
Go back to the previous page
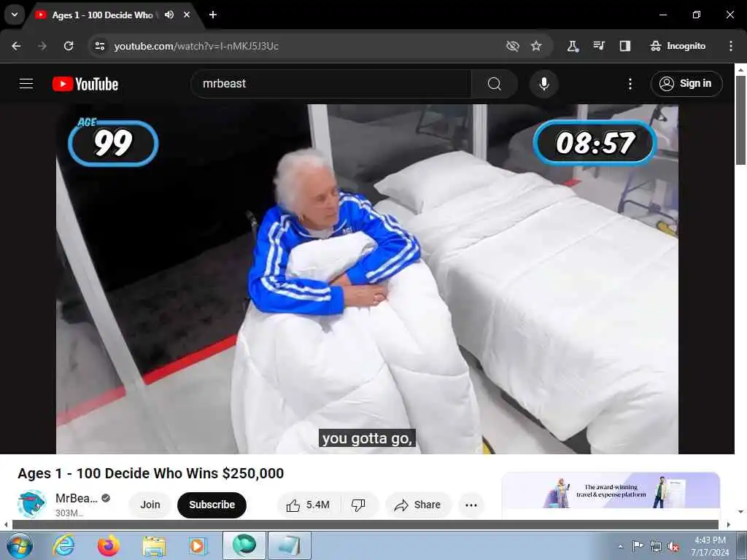pos(16,46)
